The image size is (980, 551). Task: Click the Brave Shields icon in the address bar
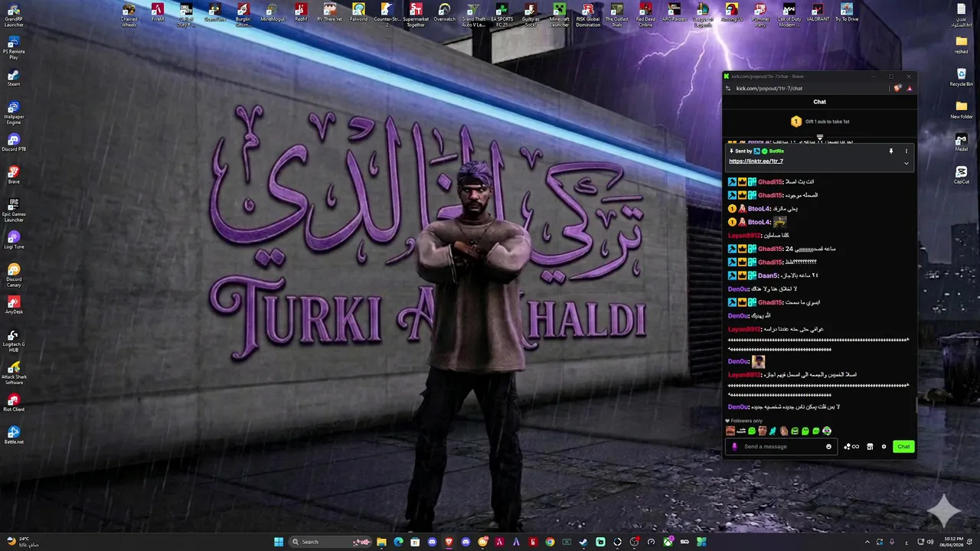pyautogui.click(x=897, y=89)
